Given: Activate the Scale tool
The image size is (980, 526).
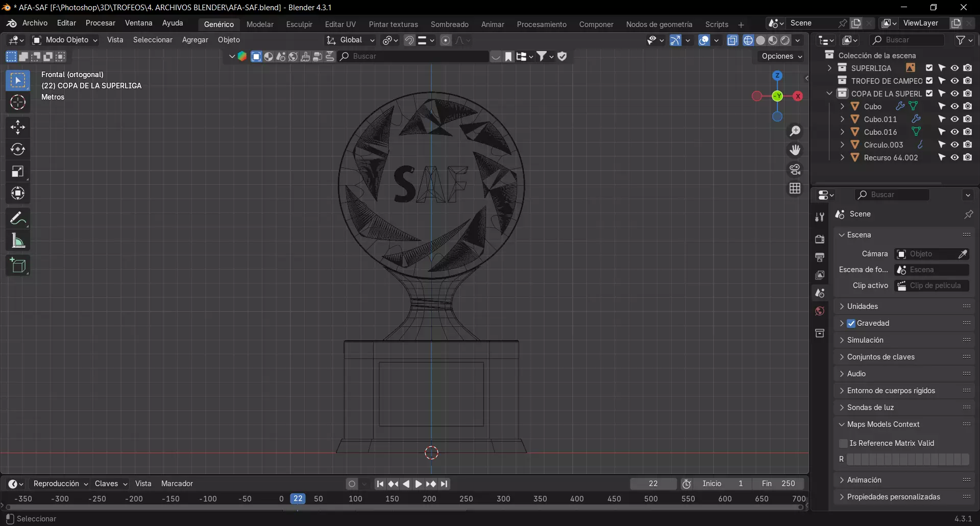Looking at the screenshot, I should pos(18,172).
